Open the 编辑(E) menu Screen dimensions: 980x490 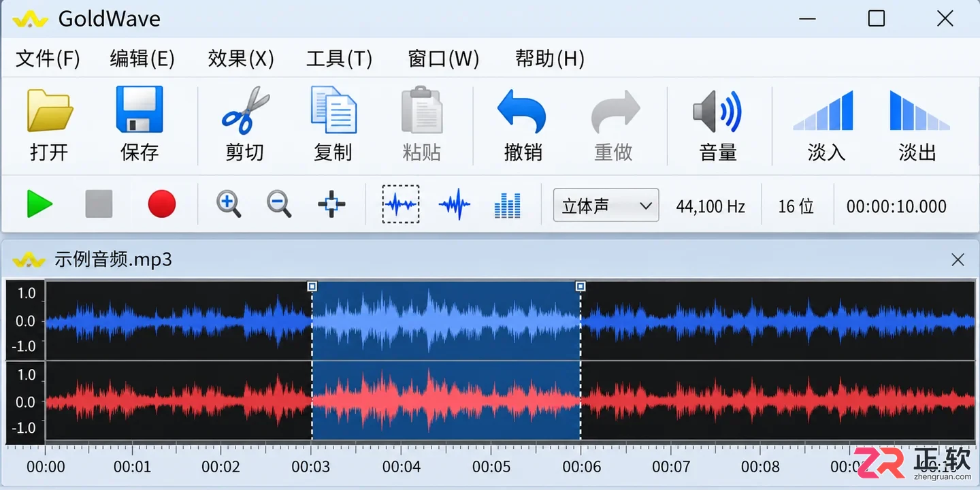(142, 59)
